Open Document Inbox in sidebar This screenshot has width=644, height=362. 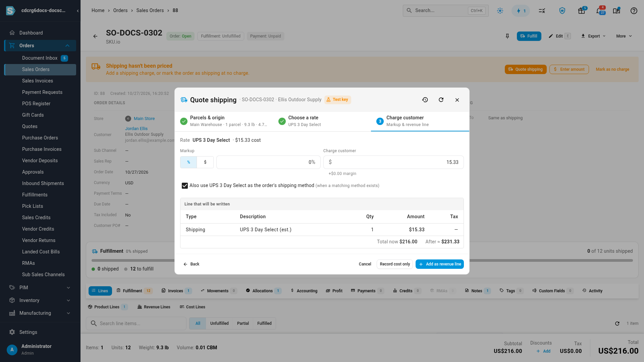point(40,58)
